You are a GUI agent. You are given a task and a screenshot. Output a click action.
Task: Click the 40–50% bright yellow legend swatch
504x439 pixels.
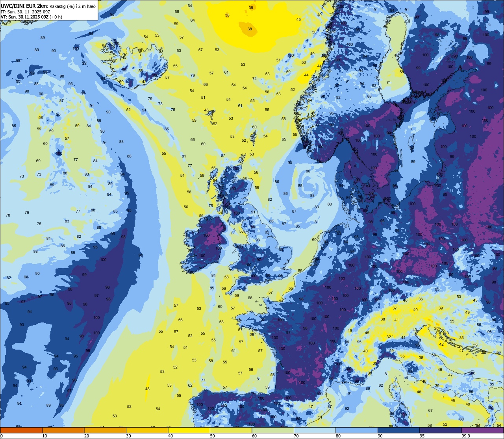189,430
